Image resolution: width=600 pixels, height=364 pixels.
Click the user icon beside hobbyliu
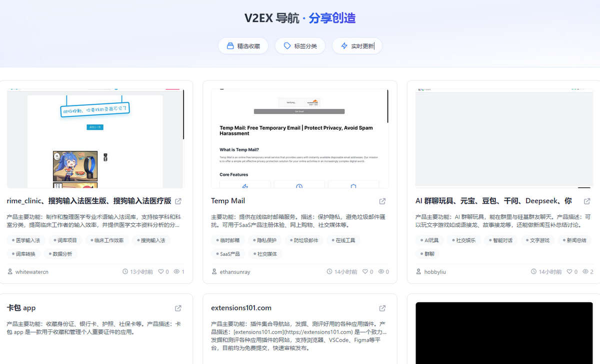(419, 272)
